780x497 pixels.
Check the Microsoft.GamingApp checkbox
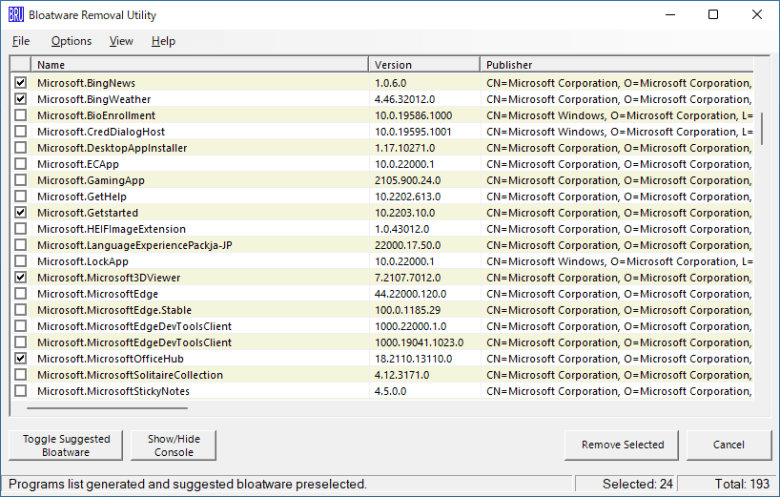click(20, 180)
